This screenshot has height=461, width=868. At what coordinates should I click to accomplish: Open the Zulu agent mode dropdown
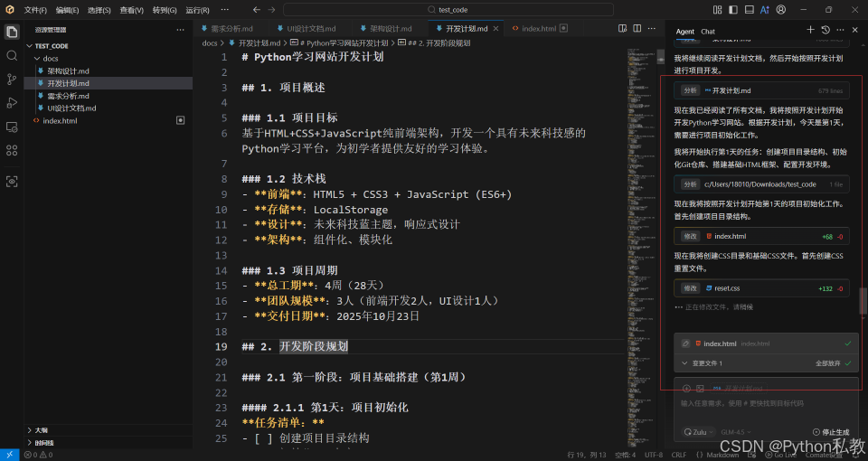(699, 432)
